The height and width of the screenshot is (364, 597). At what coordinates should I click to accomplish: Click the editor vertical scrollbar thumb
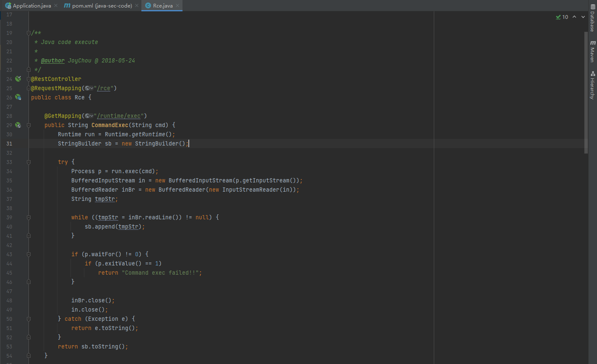tap(586, 92)
